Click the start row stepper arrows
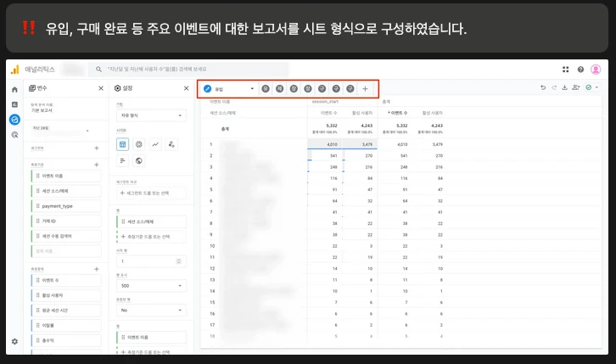 pyautogui.click(x=179, y=261)
